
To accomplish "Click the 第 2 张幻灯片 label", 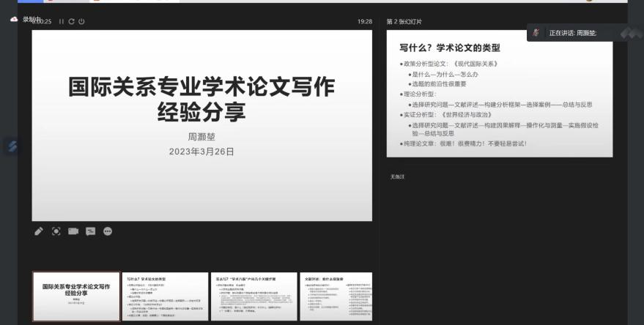I will pyautogui.click(x=404, y=21).
